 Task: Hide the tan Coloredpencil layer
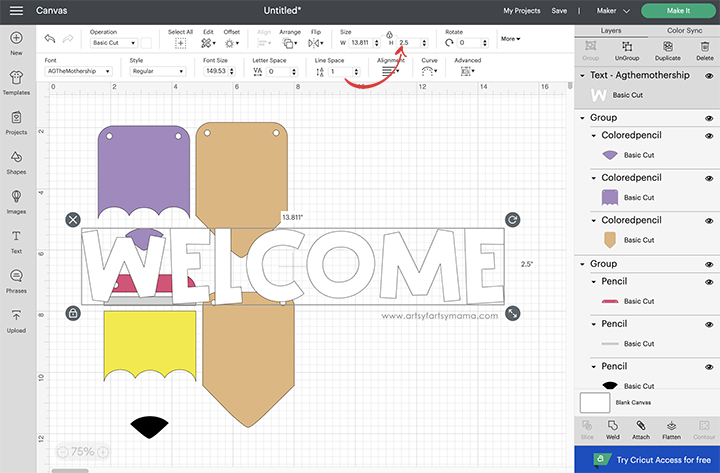coord(709,221)
